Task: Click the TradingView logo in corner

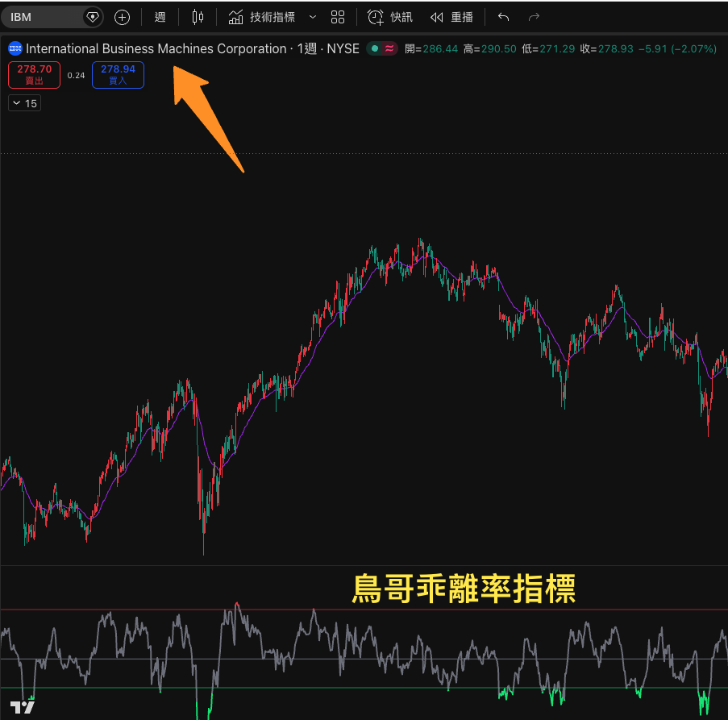Action: [x=22, y=706]
